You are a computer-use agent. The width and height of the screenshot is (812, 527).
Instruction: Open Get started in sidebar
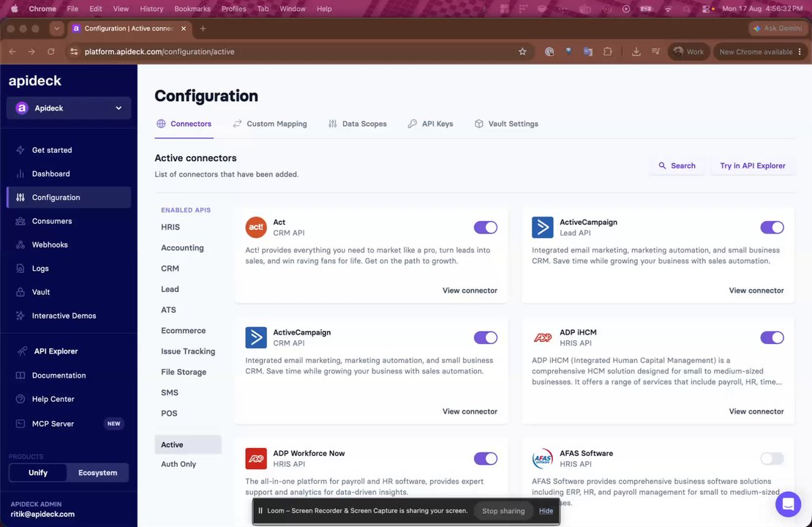(52, 150)
